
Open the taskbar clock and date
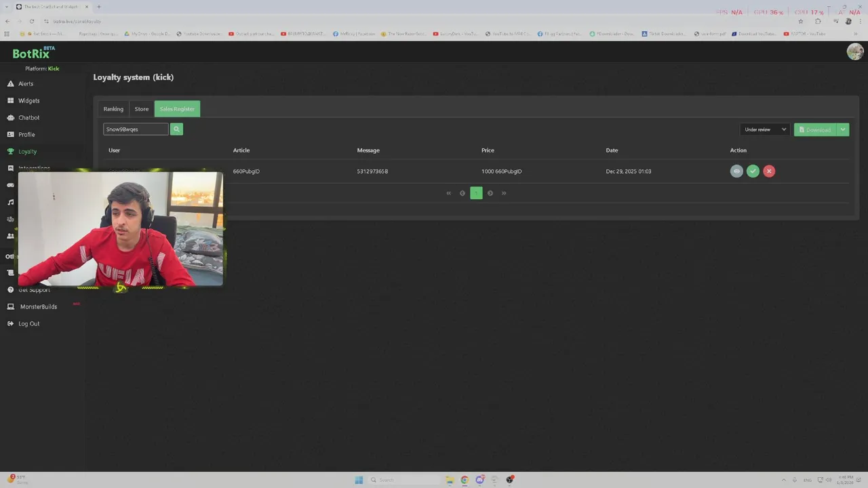[846, 480]
